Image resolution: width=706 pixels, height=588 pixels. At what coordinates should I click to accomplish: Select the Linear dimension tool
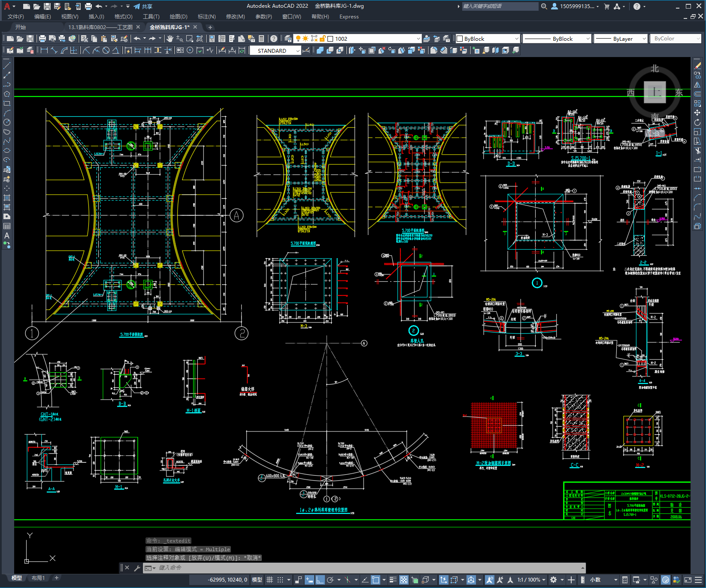pos(44,50)
